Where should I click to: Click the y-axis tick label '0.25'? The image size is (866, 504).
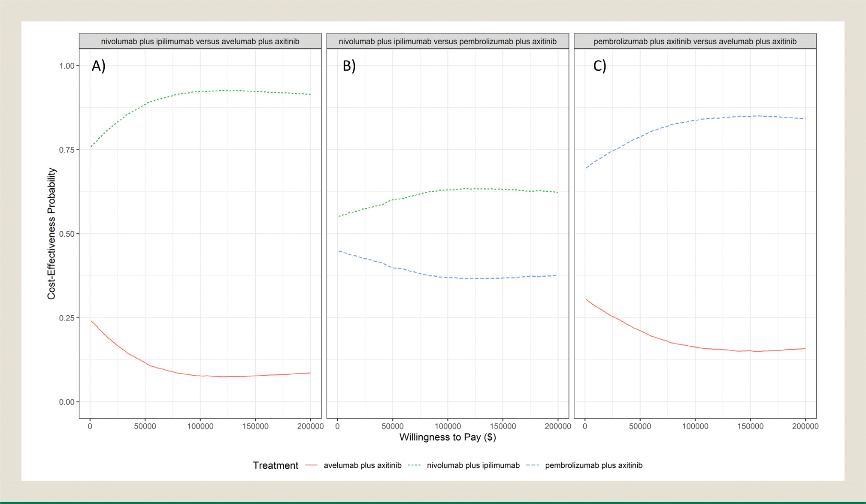(x=67, y=318)
